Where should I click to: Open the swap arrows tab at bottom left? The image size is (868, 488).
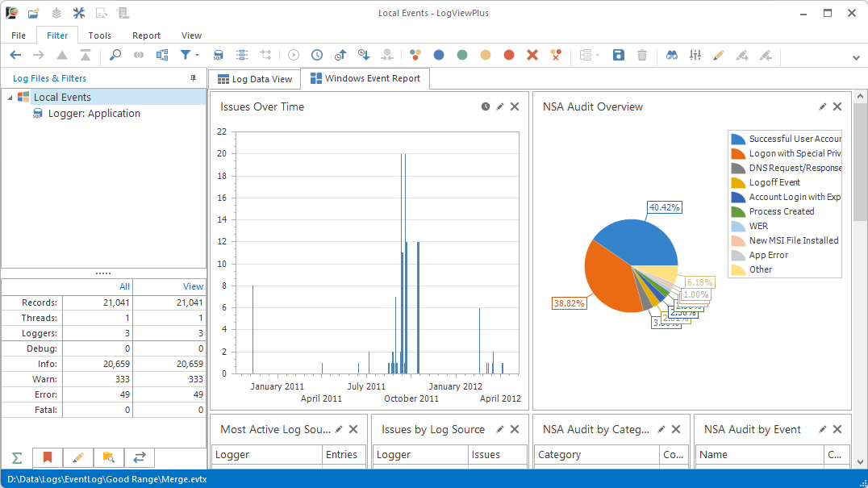[139, 457]
